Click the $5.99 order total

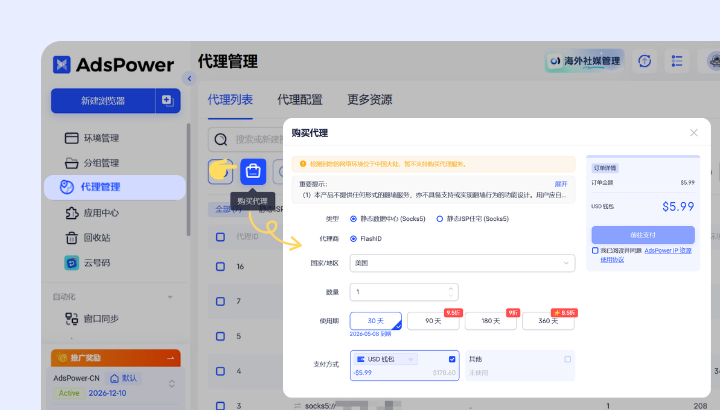coord(678,207)
